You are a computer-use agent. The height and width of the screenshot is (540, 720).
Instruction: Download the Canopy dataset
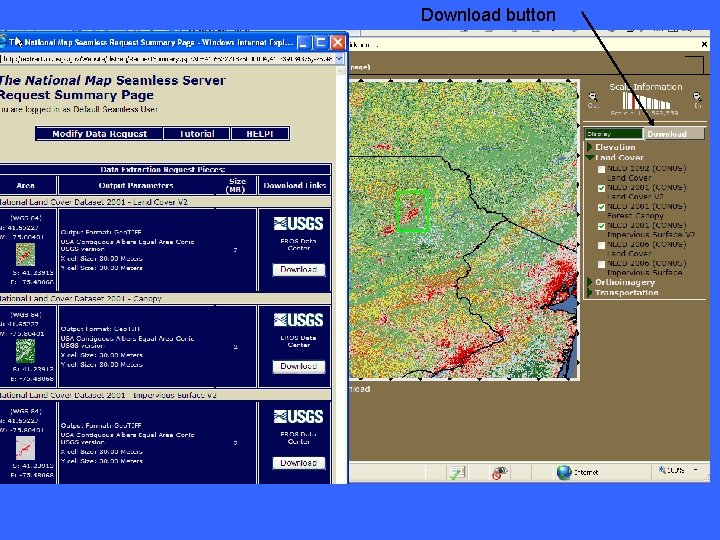tap(299, 366)
